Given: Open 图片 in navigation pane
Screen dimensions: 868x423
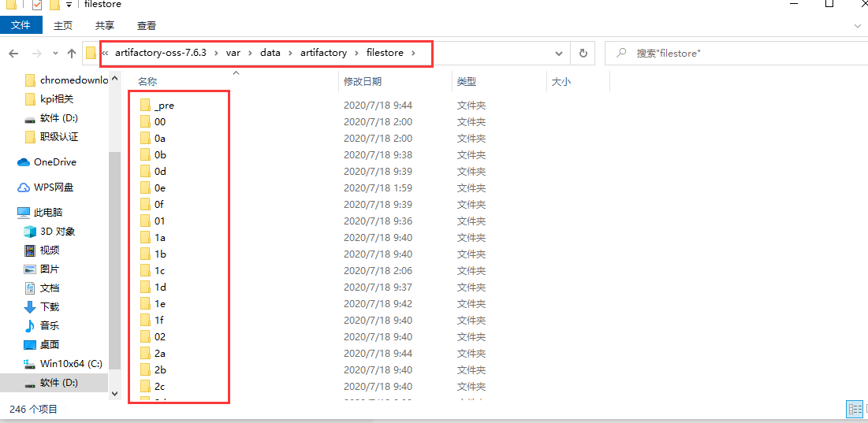Looking at the screenshot, I should [42, 269].
